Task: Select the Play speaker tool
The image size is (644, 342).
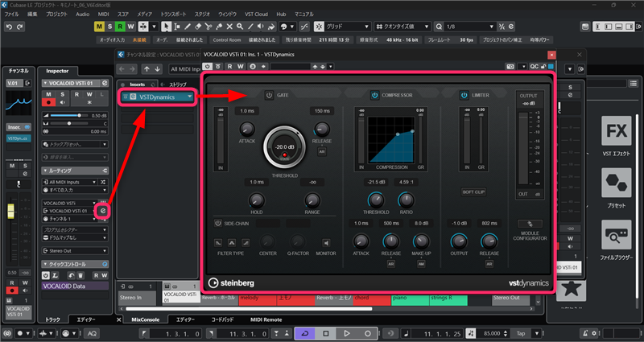Action: (x=261, y=27)
